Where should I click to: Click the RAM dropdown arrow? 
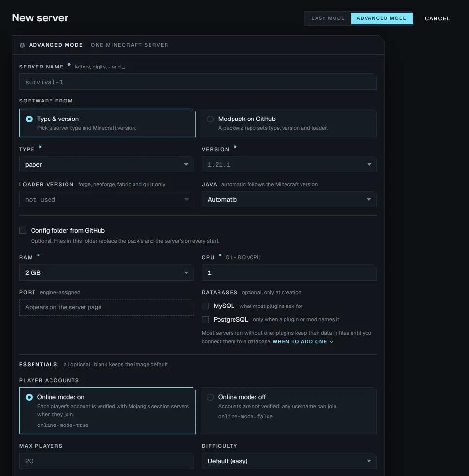pos(186,272)
